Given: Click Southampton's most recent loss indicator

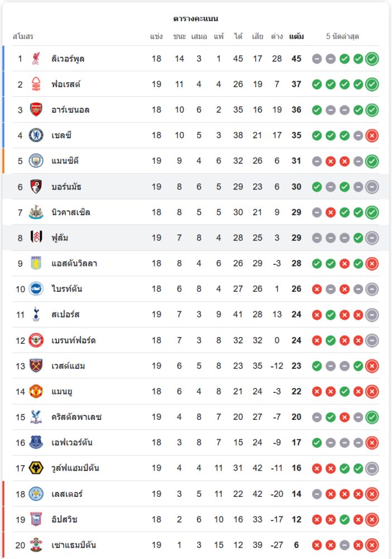Looking at the screenshot, I should [372, 545].
